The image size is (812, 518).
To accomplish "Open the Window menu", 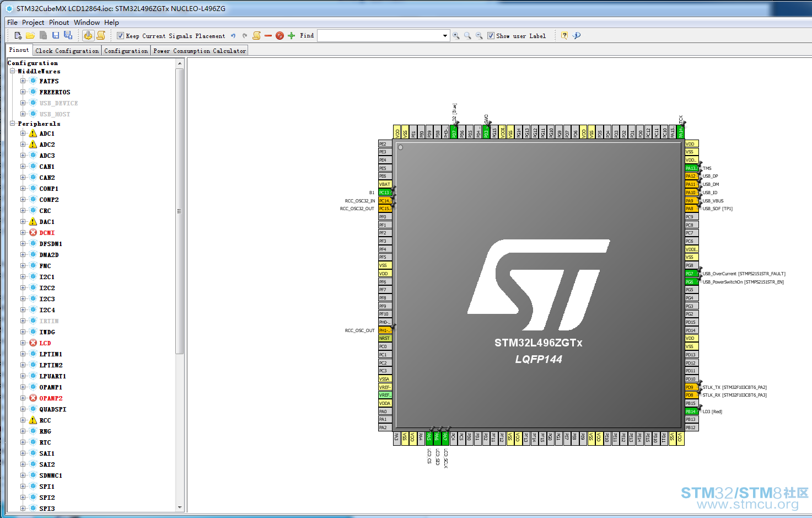I will click(87, 23).
